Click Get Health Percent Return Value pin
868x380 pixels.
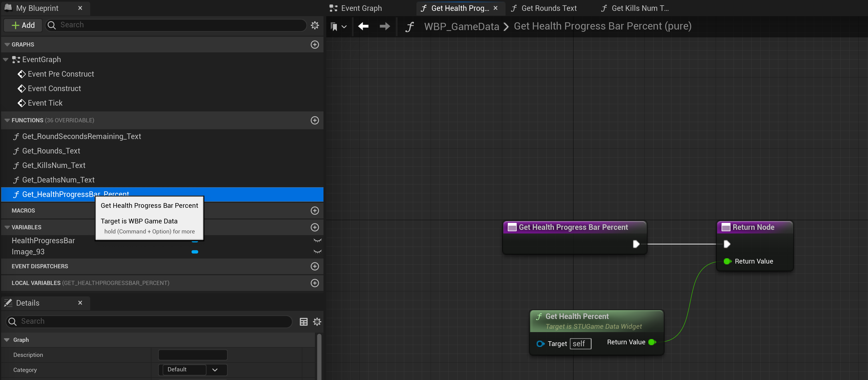pyautogui.click(x=652, y=342)
